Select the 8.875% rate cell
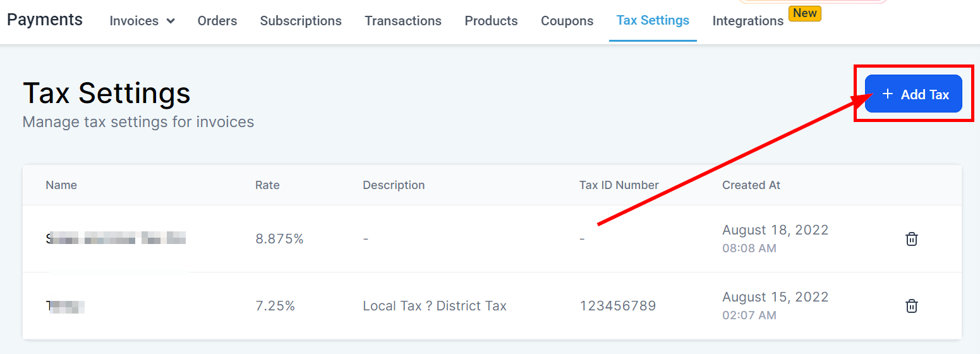 pyautogui.click(x=279, y=239)
